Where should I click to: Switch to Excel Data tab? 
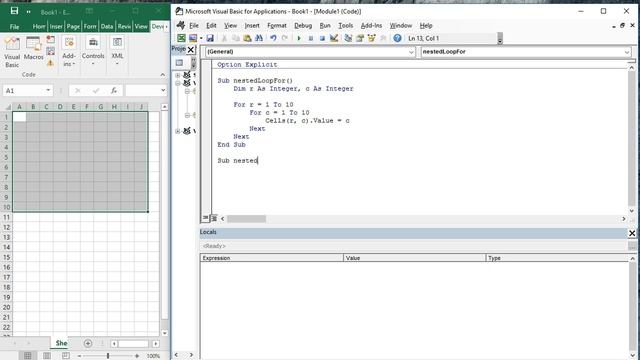pos(107,27)
